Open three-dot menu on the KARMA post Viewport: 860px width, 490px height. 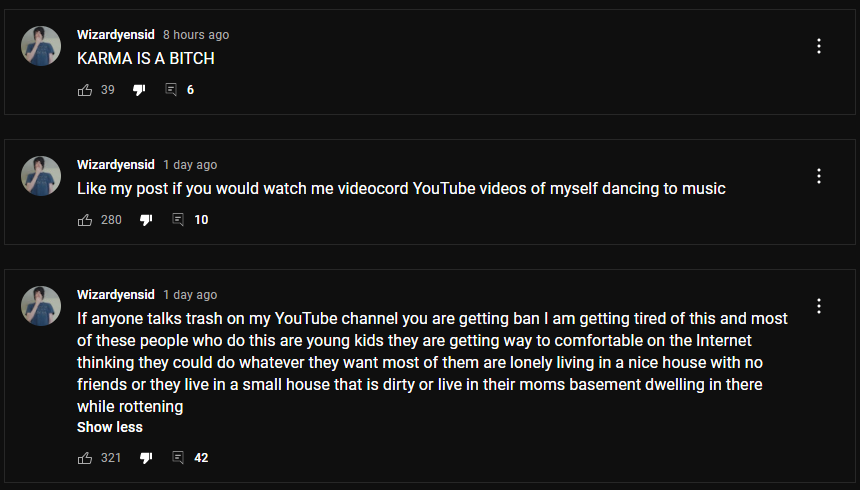pyautogui.click(x=819, y=46)
